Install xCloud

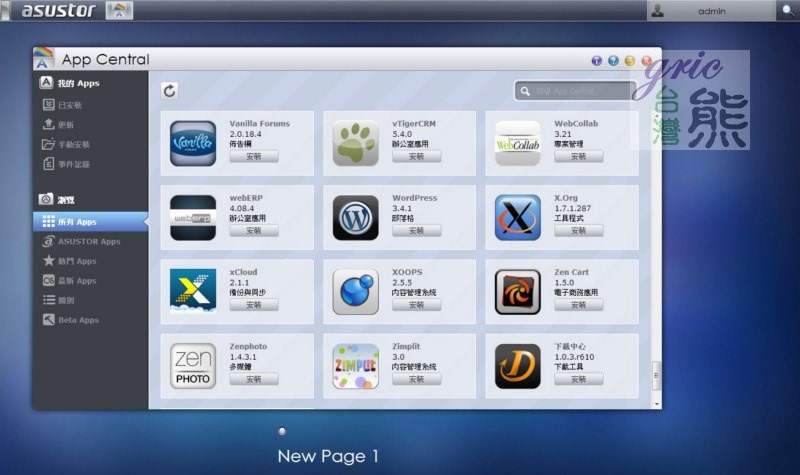tap(254, 305)
